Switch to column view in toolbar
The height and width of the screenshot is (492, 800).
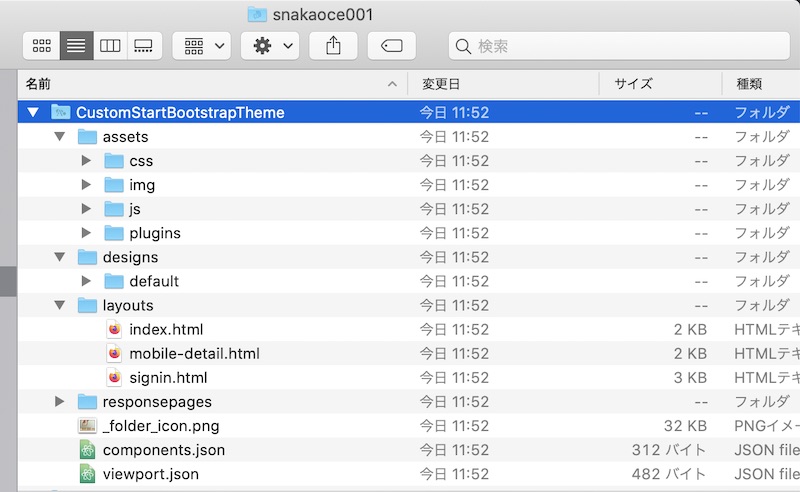click(x=110, y=46)
